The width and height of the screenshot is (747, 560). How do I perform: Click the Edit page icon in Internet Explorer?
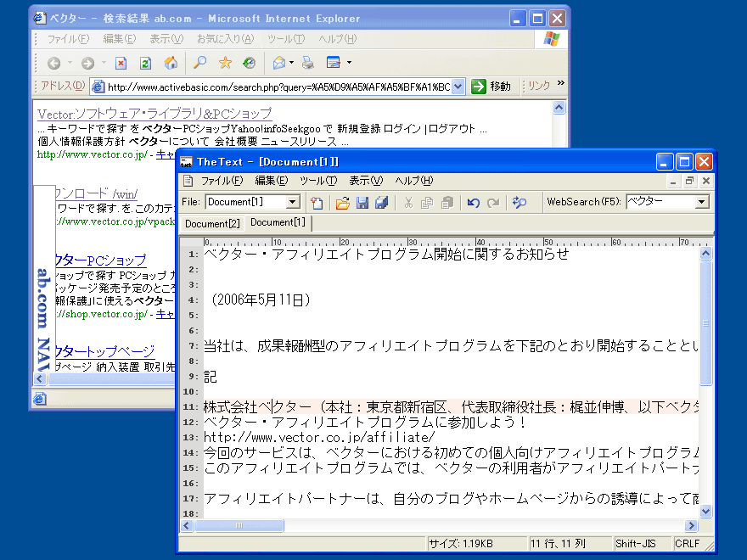tap(334, 63)
